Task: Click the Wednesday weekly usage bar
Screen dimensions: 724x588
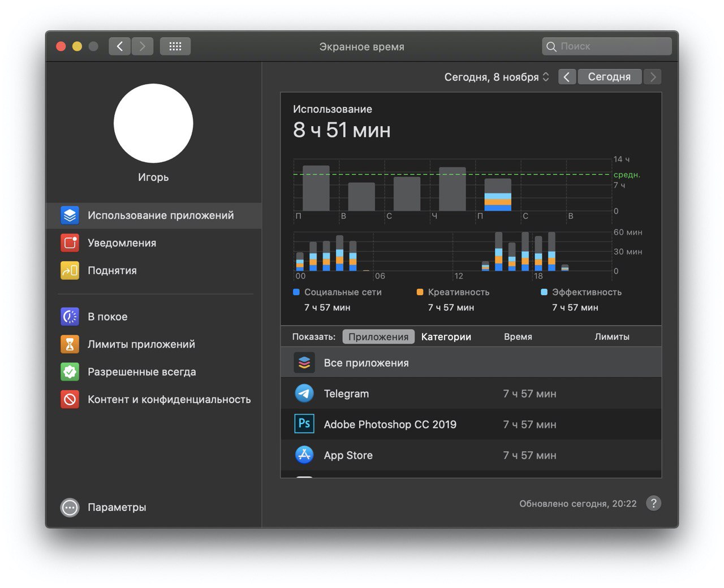Action: tap(407, 194)
